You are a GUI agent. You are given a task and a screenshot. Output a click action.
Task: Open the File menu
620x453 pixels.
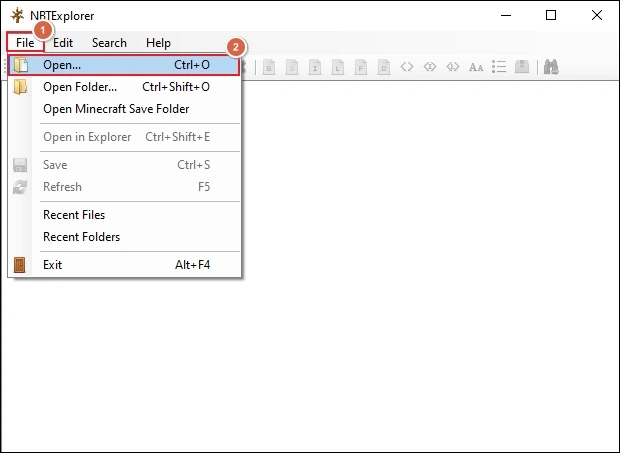point(25,43)
